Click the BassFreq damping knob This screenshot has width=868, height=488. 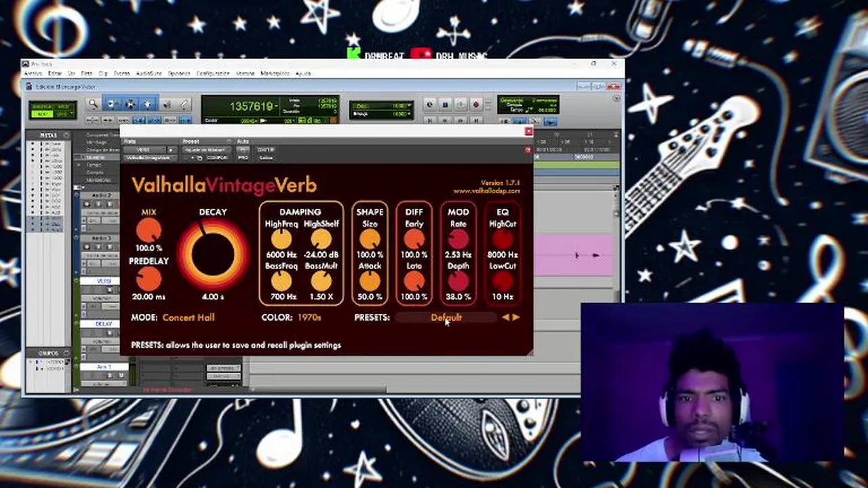point(281,281)
